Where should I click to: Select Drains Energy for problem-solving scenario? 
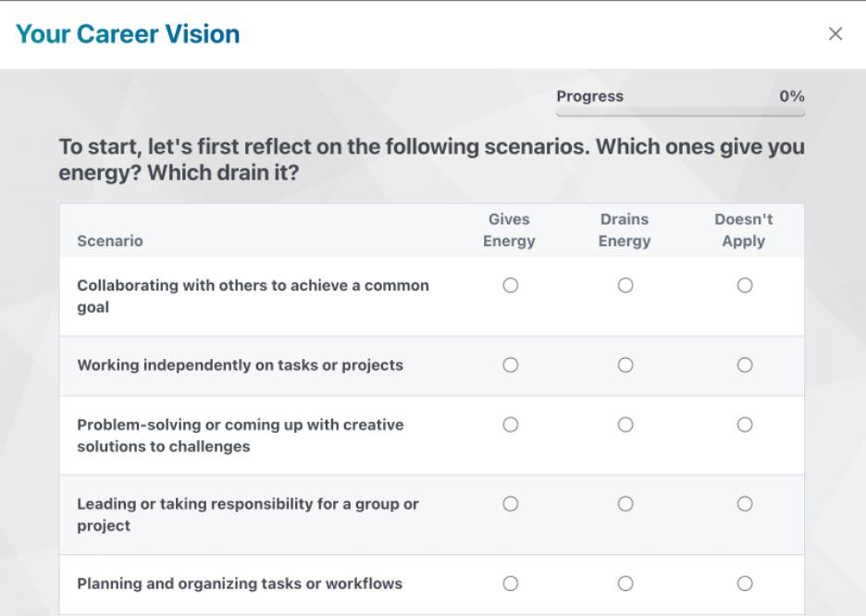coord(625,425)
